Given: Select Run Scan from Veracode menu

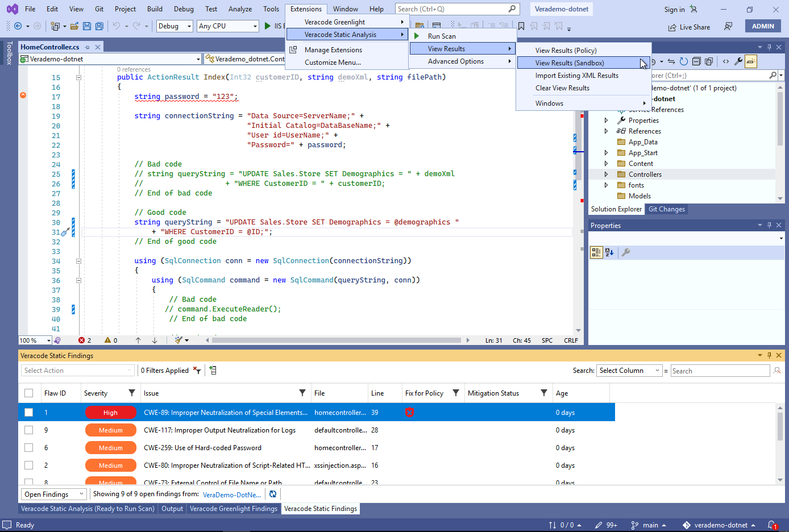Looking at the screenshot, I should [x=463, y=36].
